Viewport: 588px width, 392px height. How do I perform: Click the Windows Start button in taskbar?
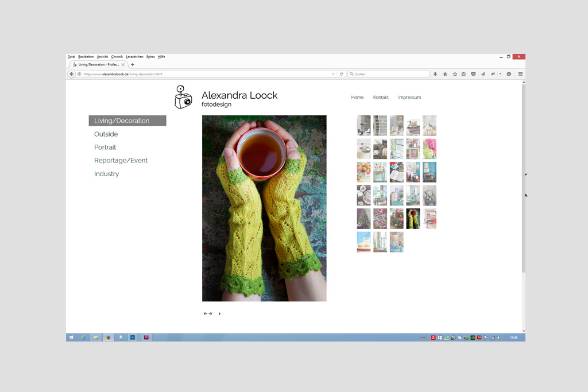click(x=71, y=337)
